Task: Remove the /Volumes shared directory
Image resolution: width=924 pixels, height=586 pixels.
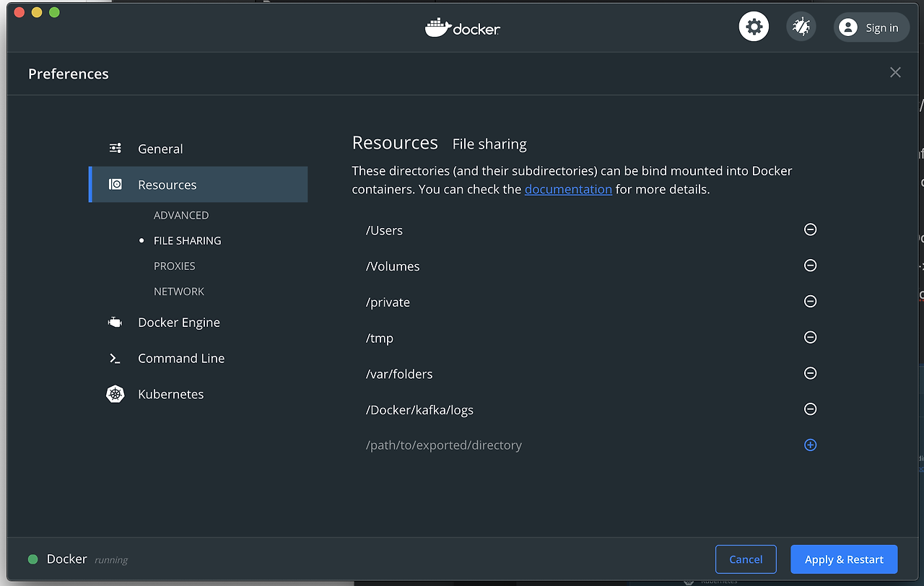Action: click(x=810, y=266)
